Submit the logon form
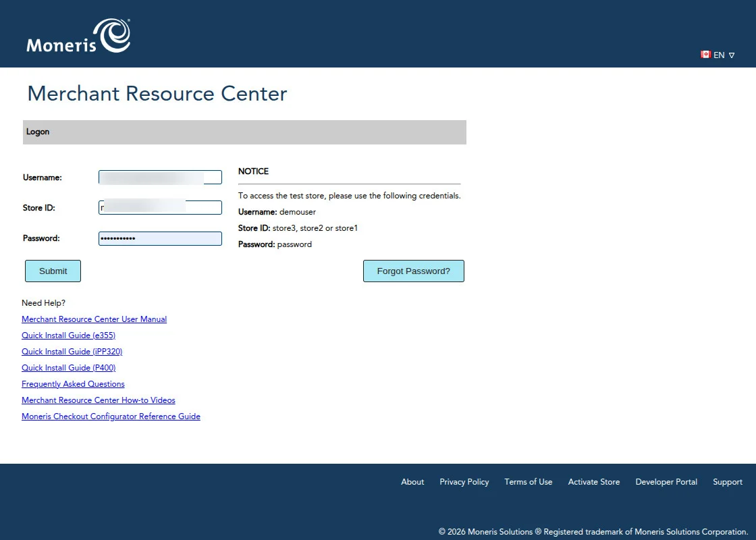The image size is (756, 540). (53, 271)
